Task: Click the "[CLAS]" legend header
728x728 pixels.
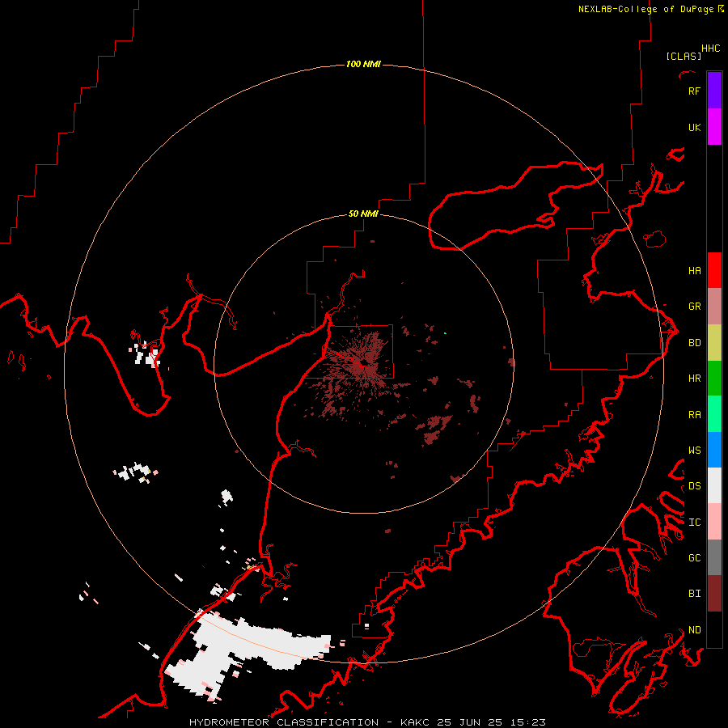Action: pos(684,56)
